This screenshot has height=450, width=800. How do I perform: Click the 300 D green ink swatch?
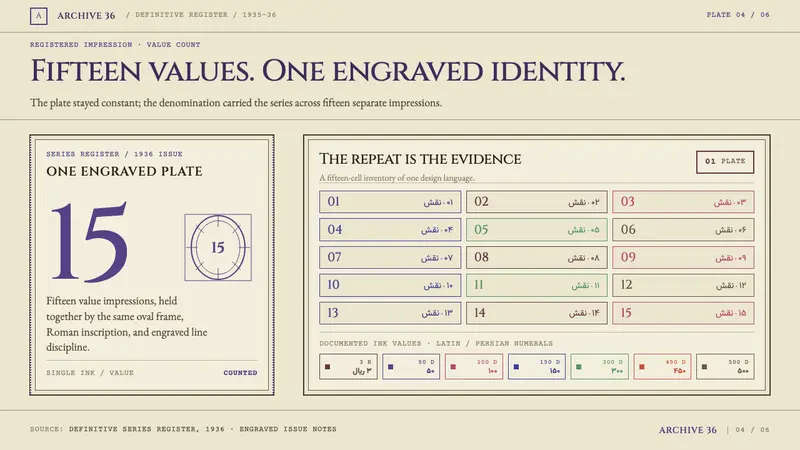coord(599,367)
